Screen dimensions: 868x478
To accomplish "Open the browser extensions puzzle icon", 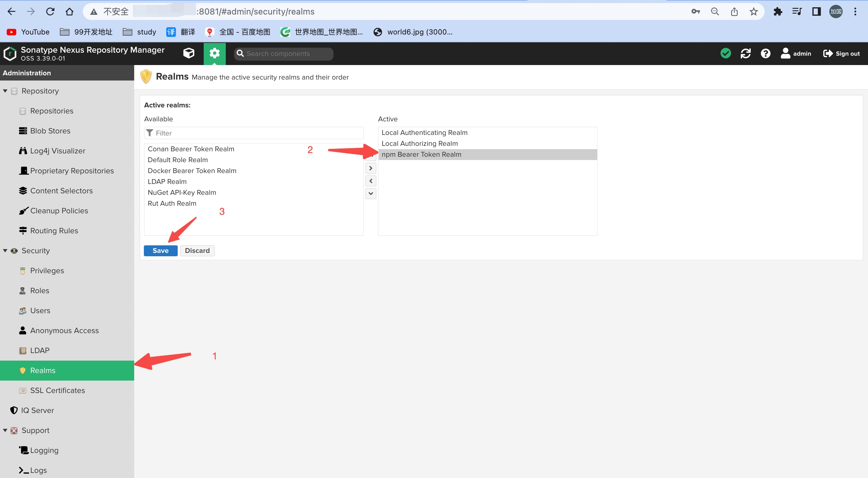I will 778,11.
